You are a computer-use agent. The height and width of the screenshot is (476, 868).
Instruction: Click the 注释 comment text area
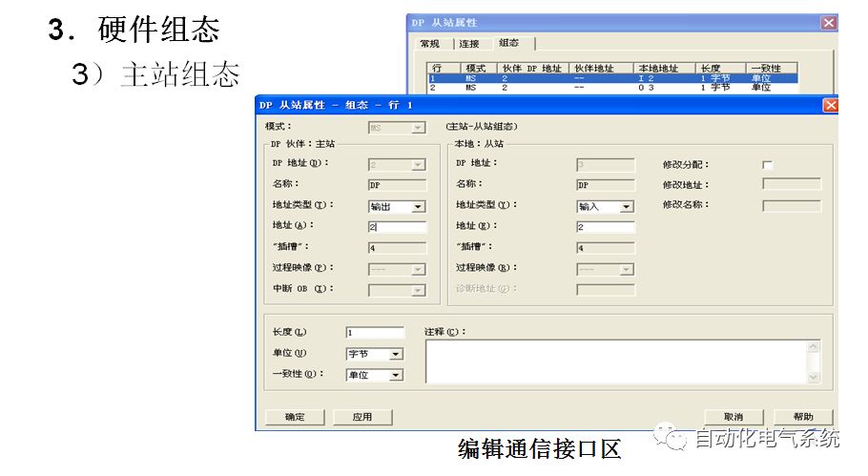tap(617, 362)
